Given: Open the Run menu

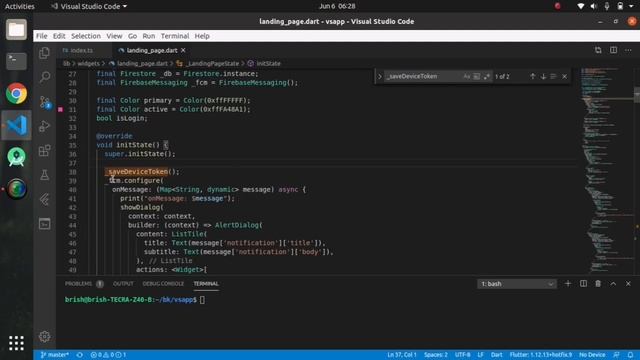Looking at the screenshot, I should (x=149, y=36).
